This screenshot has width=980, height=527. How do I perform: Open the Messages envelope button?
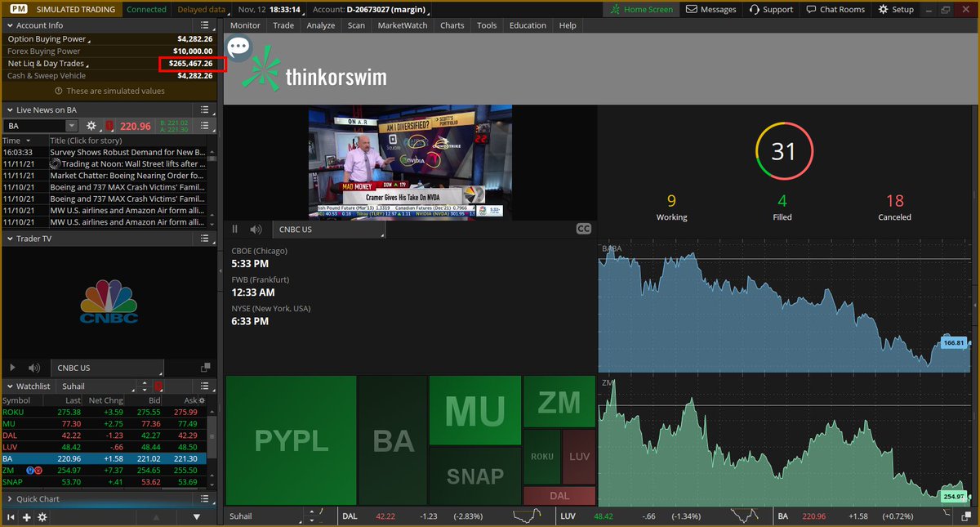pos(711,9)
